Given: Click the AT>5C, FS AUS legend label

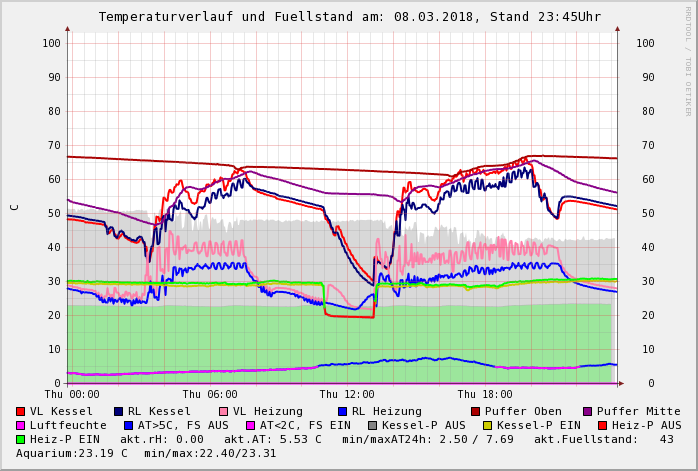Looking at the screenshot, I should pyautogui.click(x=183, y=425).
